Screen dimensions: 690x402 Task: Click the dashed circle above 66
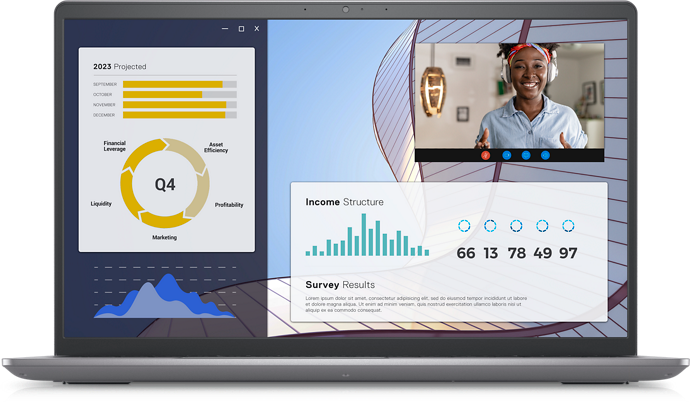[464, 226]
